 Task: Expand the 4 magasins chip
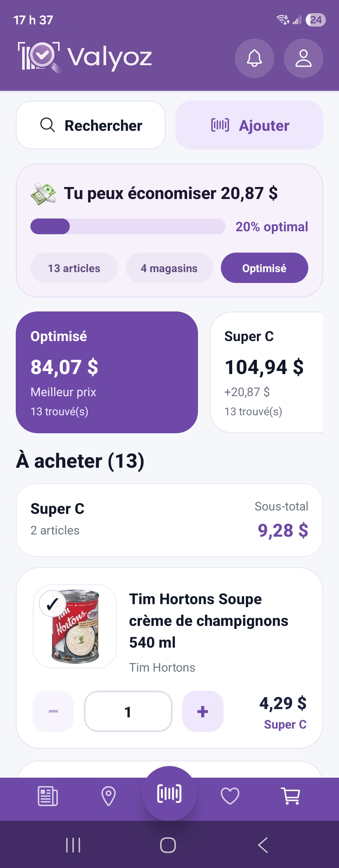169,268
